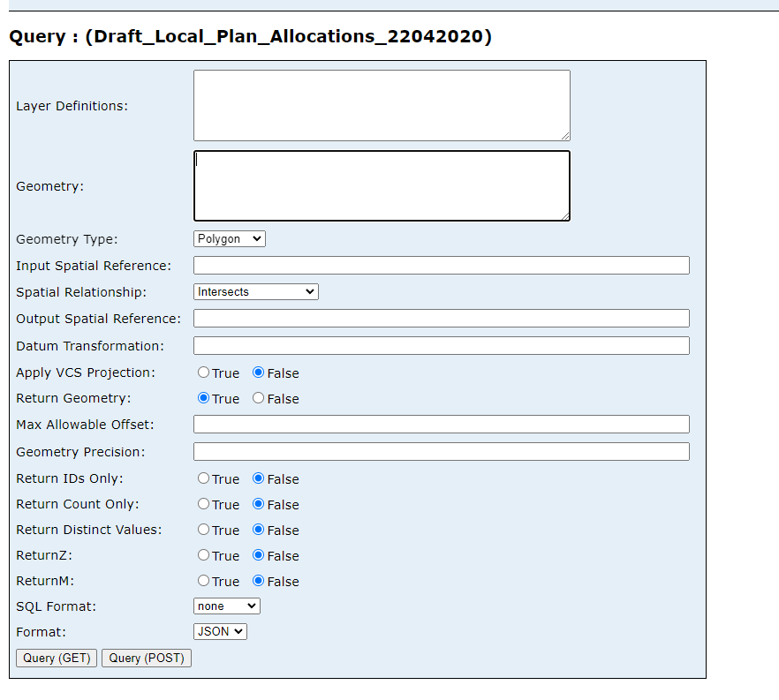Set ReturnM to True
Viewport: 779px width, 700px height.
203,581
